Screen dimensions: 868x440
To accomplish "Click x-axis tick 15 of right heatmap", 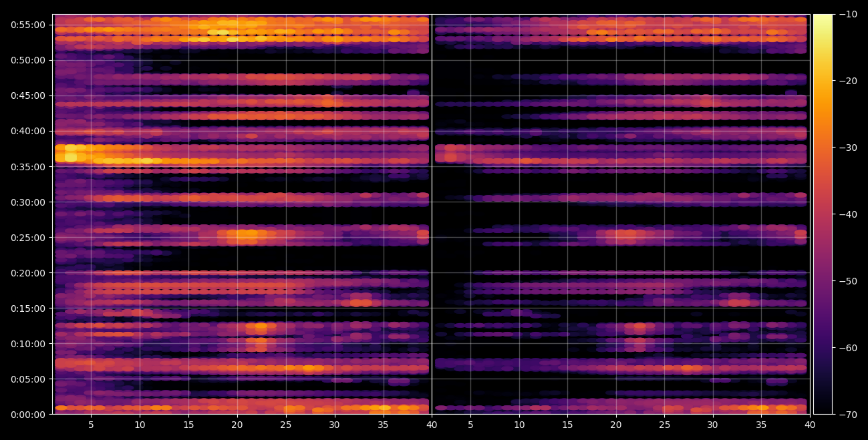I will (567, 425).
